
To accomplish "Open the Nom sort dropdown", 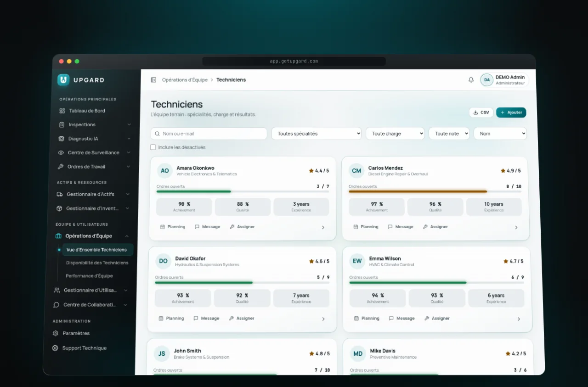I will click(x=500, y=134).
